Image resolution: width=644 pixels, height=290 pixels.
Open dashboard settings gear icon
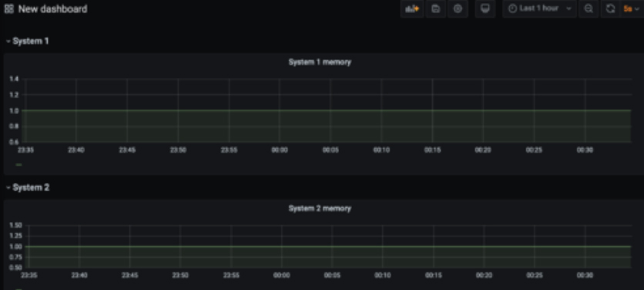(458, 8)
